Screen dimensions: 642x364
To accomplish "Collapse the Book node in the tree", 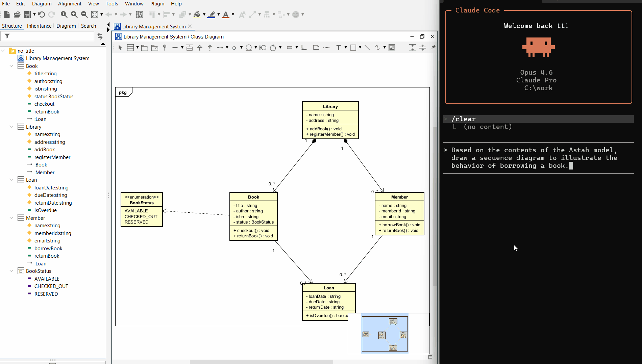I will pos(11,66).
